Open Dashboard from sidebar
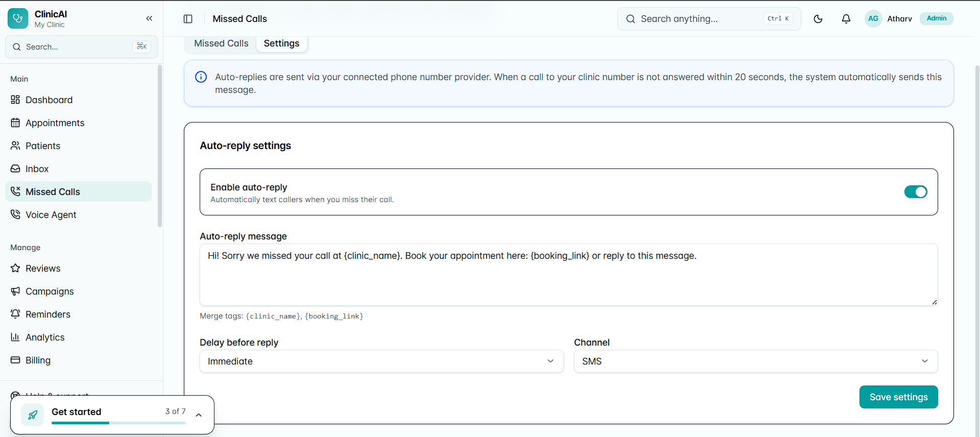980x437 pixels. pyautogui.click(x=78, y=100)
